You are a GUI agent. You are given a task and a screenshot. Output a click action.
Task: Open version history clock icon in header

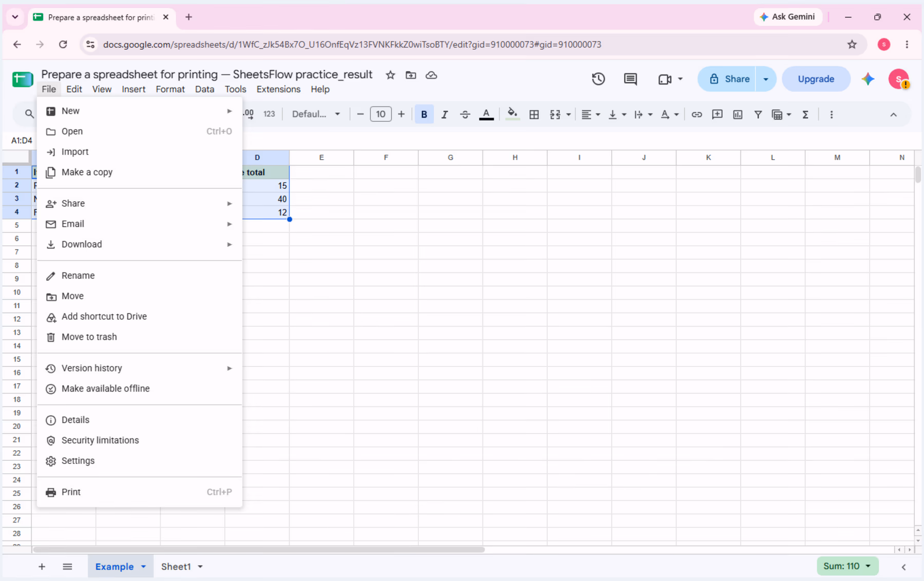tap(598, 79)
